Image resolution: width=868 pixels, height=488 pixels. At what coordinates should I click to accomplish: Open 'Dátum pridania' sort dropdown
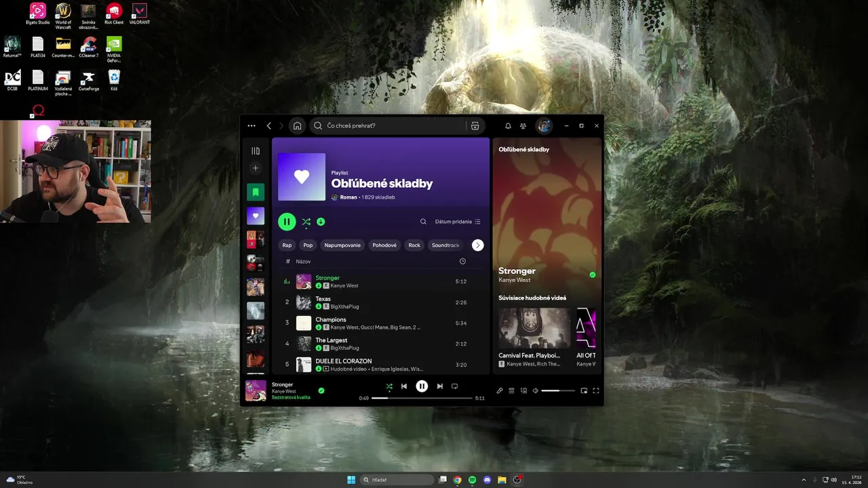(458, 222)
